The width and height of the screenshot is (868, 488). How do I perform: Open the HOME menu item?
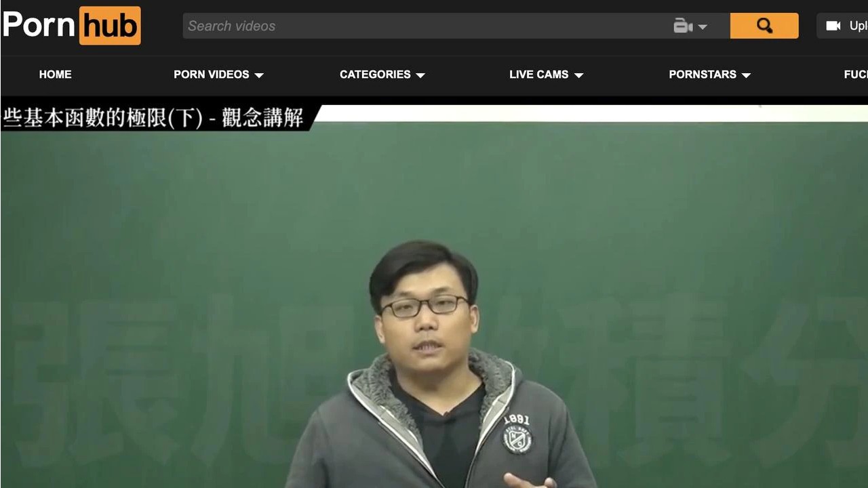[55, 75]
